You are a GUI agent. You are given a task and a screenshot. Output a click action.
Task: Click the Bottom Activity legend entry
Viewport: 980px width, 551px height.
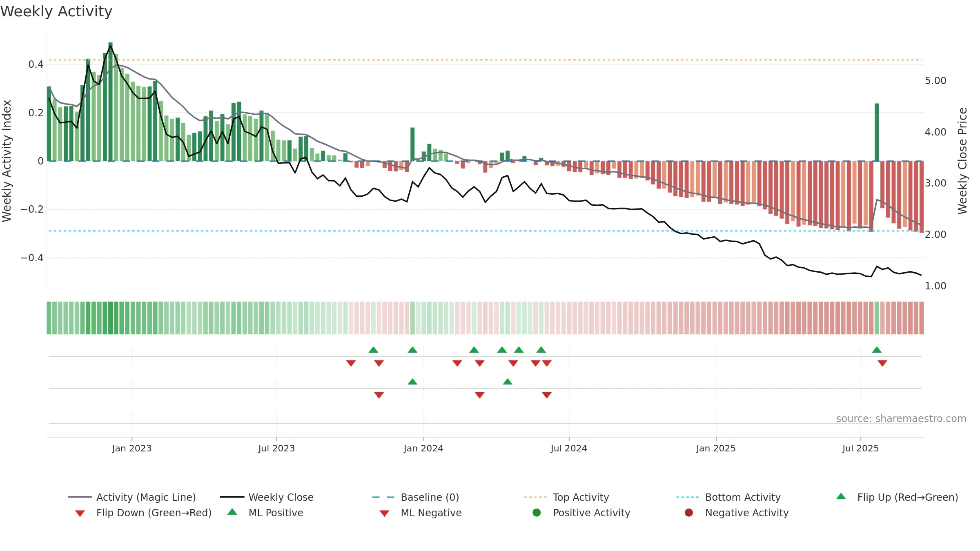728,497
